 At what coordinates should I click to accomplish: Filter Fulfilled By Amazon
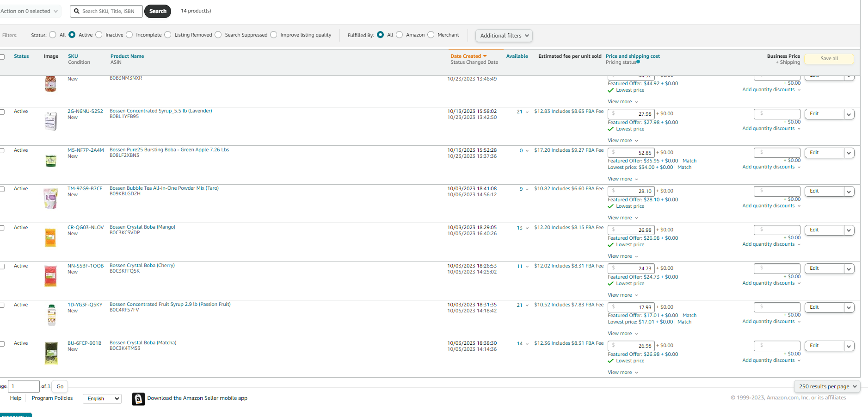[400, 35]
